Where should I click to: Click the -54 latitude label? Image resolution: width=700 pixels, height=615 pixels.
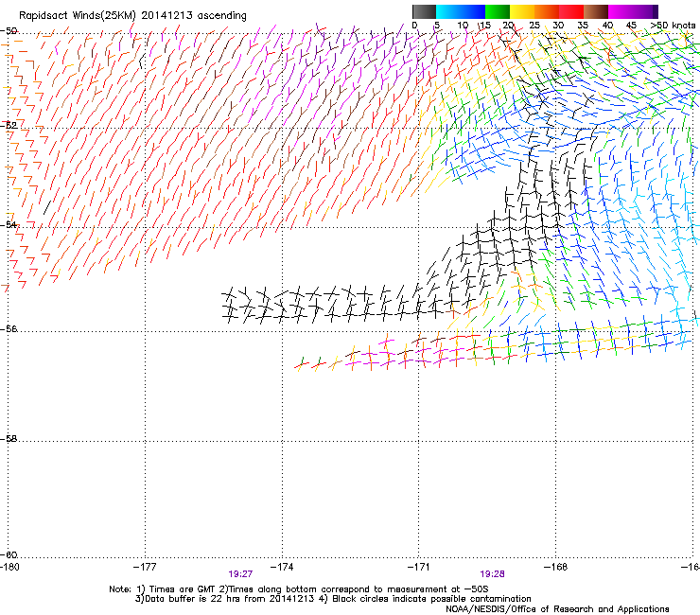click(9, 224)
